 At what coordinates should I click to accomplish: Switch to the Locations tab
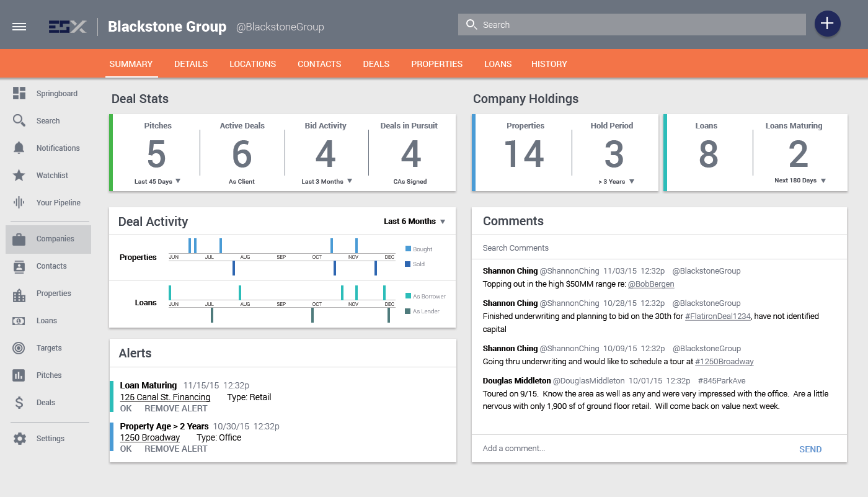[x=253, y=64]
